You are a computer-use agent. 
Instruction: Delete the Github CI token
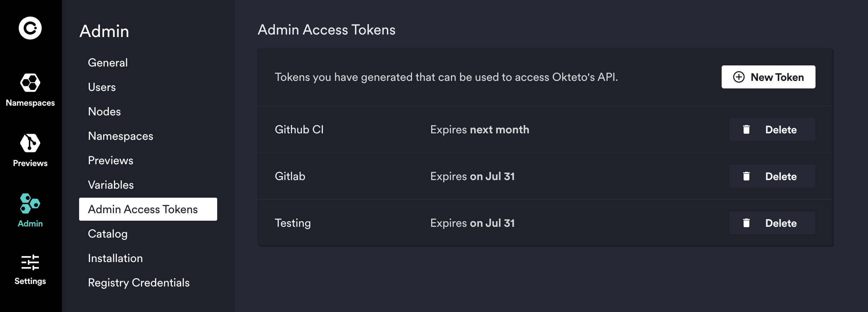(772, 129)
